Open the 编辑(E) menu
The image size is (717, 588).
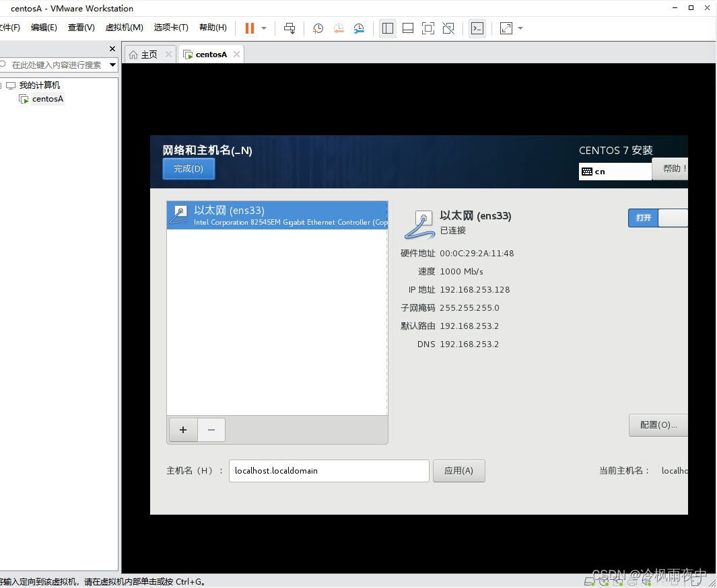44,28
